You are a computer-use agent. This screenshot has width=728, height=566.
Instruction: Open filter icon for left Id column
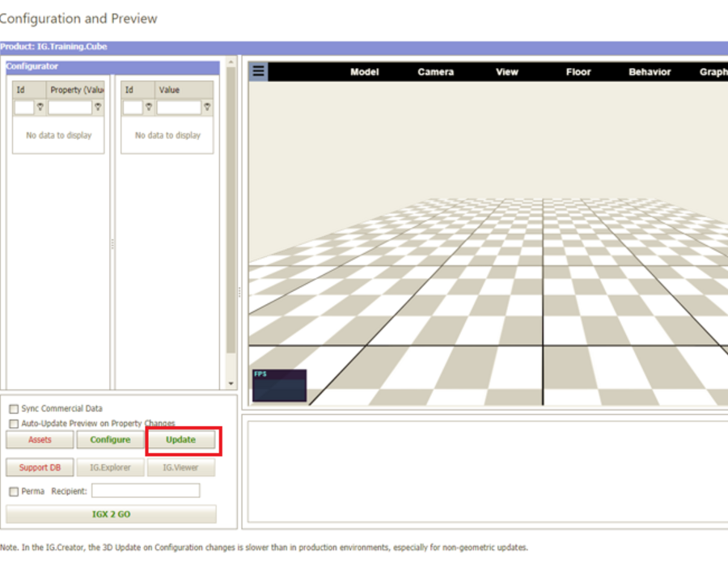(40, 107)
